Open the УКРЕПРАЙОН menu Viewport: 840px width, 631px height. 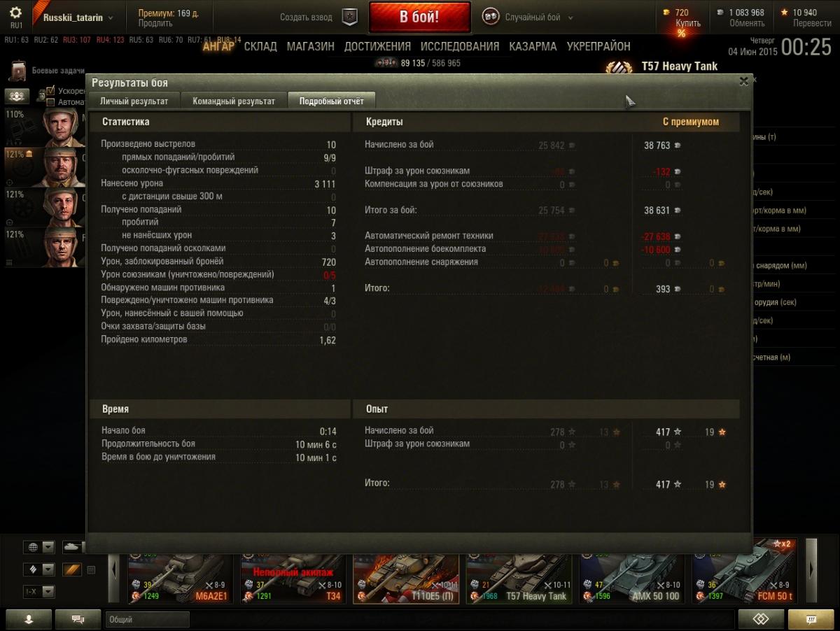598,46
